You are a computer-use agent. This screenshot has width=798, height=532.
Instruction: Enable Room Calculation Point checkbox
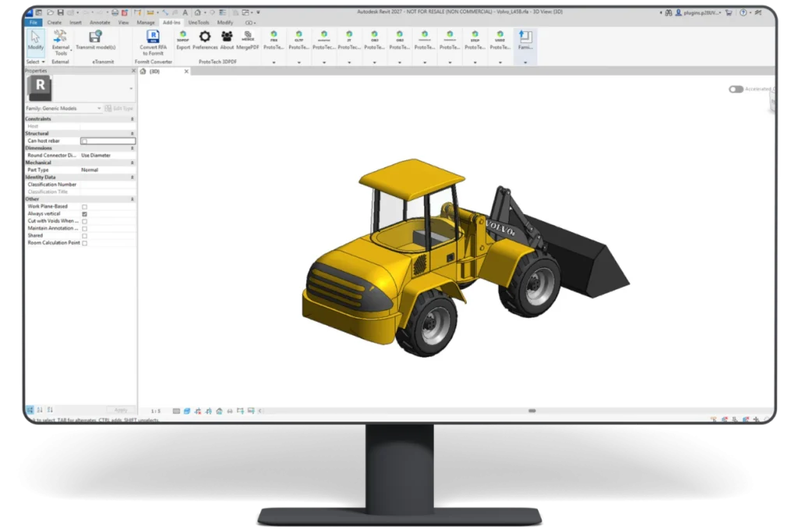coord(84,243)
